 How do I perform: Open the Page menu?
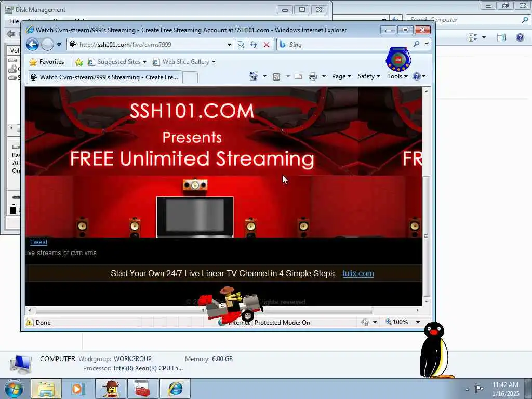(341, 76)
